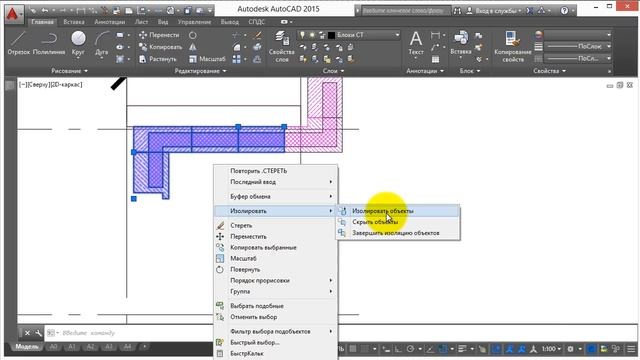The width and height of the screenshot is (640, 360).
Task: Click the AutoCAD application menu logo
Action: point(13,14)
